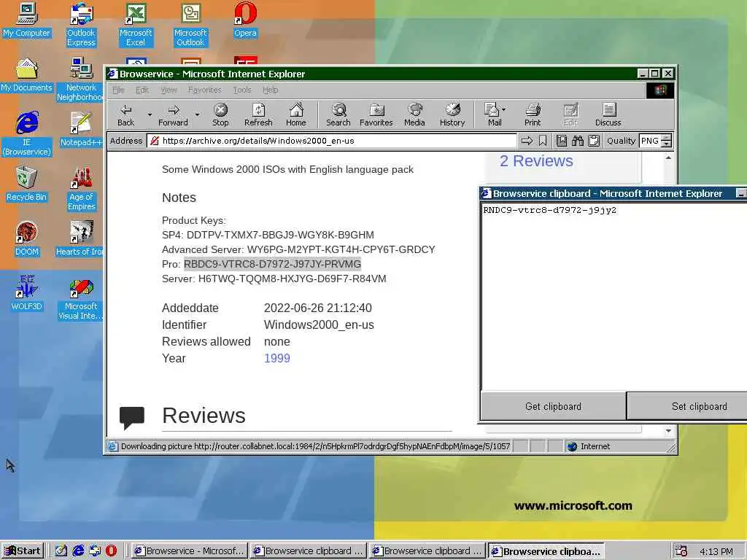Select the Microsoft Visual InterDev icon

click(x=80, y=298)
